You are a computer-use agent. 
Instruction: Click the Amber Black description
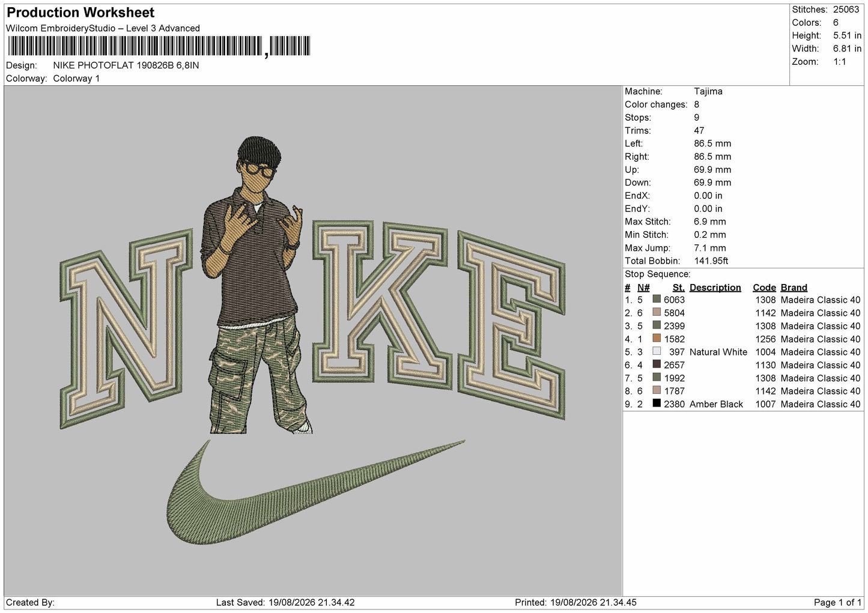pyautogui.click(x=716, y=405)
